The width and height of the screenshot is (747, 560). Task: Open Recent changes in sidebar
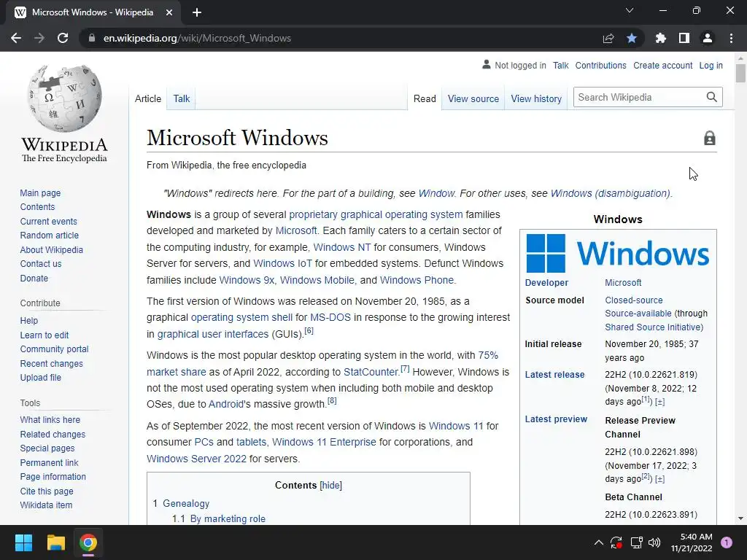(x=52, y=363)
